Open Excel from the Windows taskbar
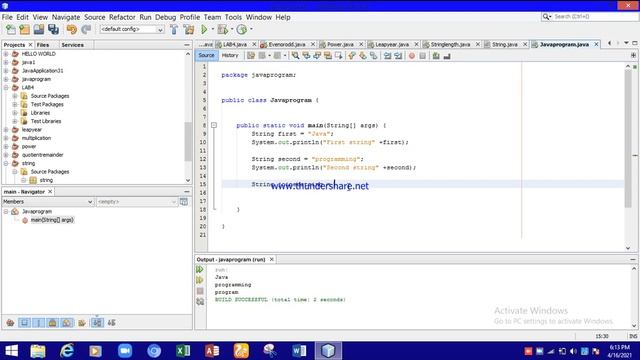The image size is (640, 360). click(x=183, y=351)
